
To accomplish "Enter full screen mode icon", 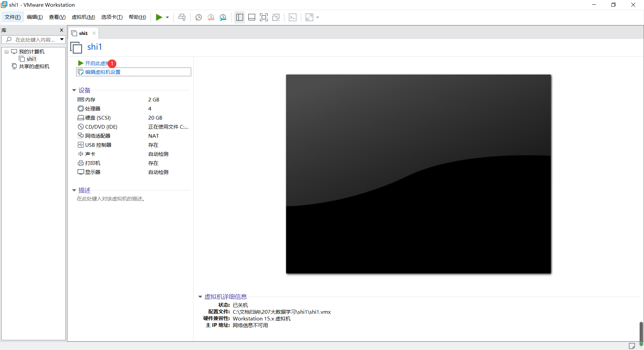I will pyautogui.click(x=264, y=17).
